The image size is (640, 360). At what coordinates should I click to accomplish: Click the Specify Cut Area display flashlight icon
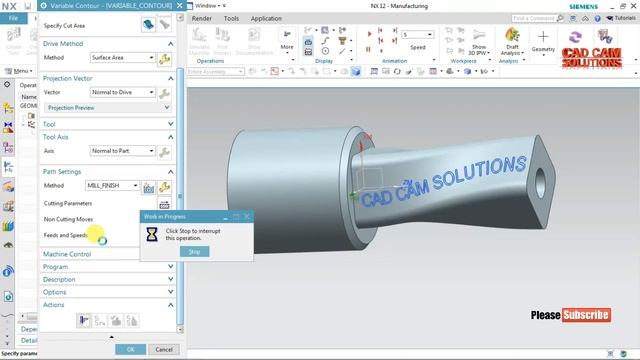pyautogui.click(x=164, y=25)
